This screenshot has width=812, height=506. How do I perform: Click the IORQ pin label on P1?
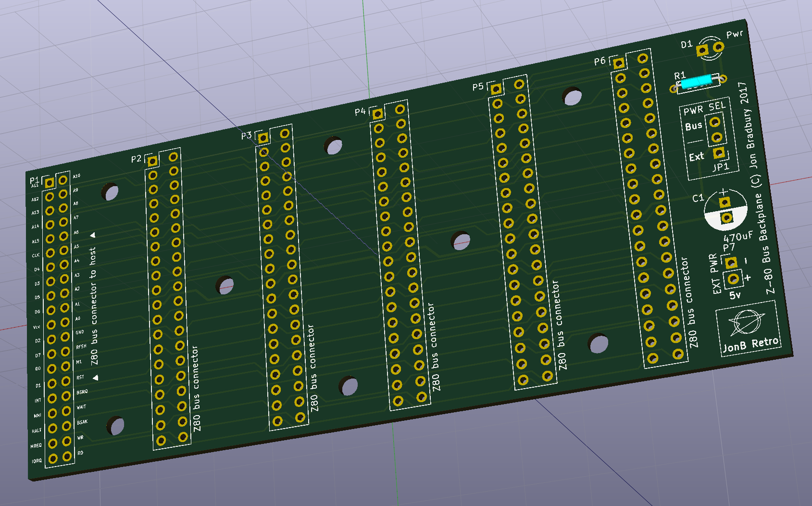37,461
